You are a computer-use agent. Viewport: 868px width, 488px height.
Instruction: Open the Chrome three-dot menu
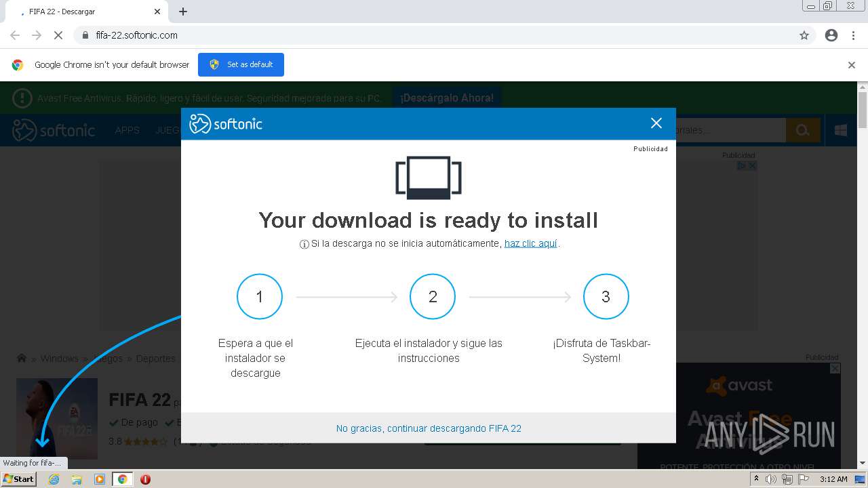[x=853, y=35]
